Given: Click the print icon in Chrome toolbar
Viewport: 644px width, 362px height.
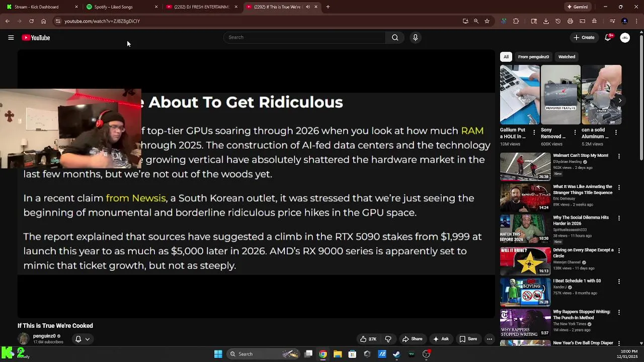Looking at the screenshot, I should click(x=570, y=21).
